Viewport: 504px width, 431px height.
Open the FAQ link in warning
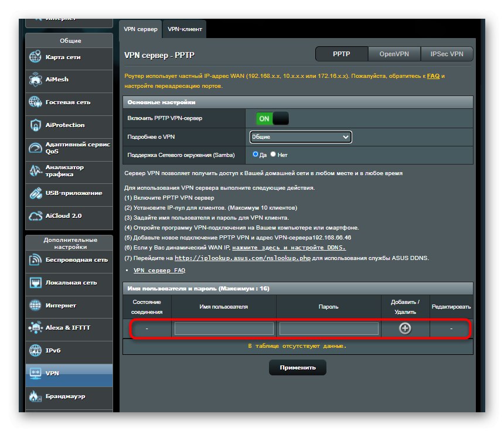click(x=433, y=76)
